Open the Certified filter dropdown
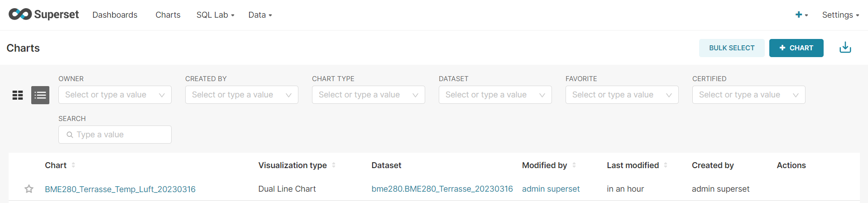Screen dimensions: 868x203 click(749, 95)
